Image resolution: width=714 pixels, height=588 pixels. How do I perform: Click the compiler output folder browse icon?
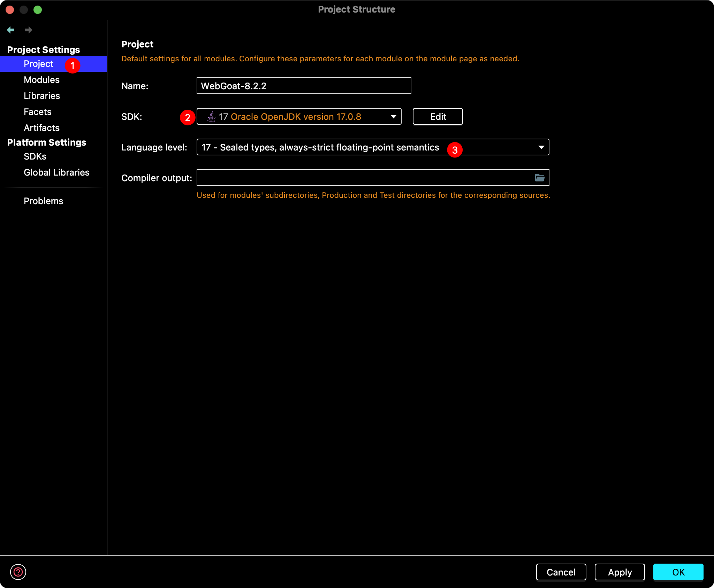click(x=539, y=178)
